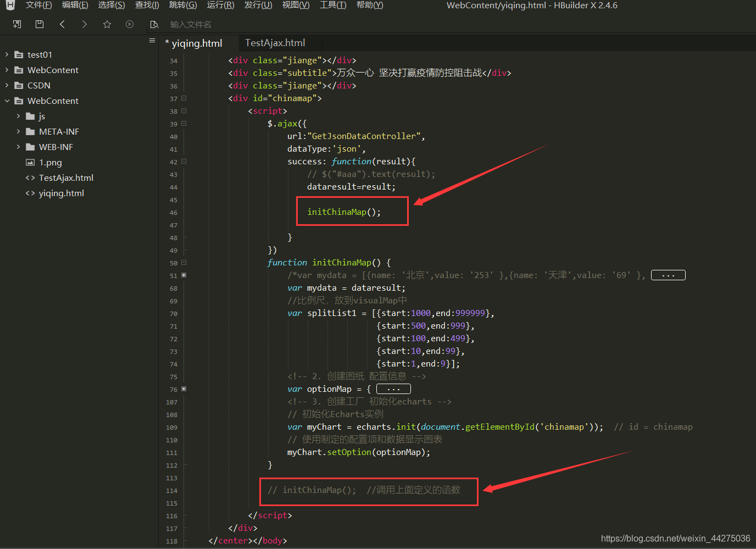Expand the folded ellipsis box after optionMap

(393, 389)
